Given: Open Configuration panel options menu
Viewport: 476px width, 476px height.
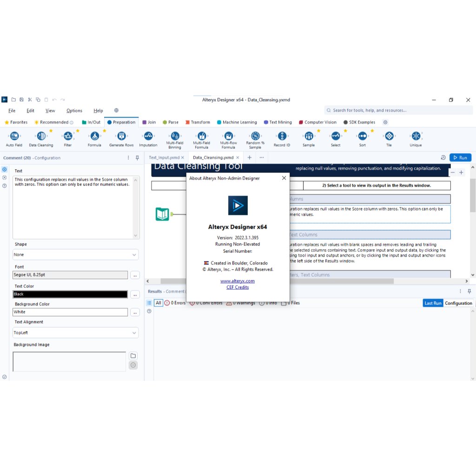Looking at the screenshot, I should pos(128,158).
